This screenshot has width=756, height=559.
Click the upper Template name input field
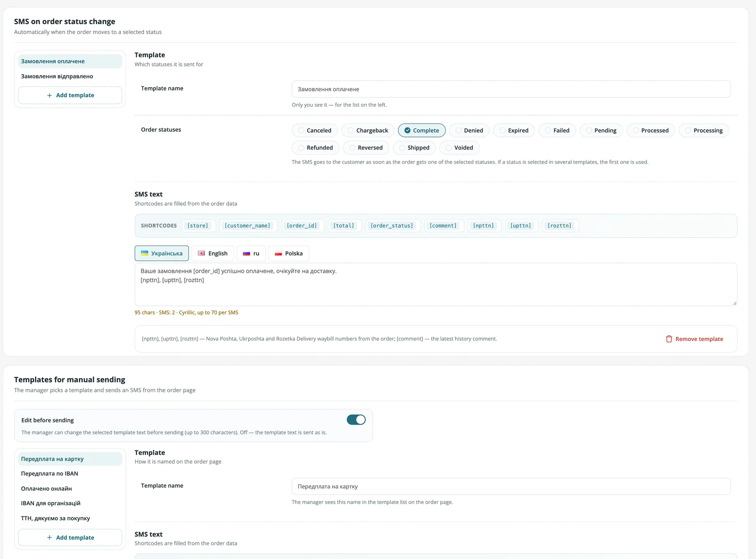[x=511, y=89]
